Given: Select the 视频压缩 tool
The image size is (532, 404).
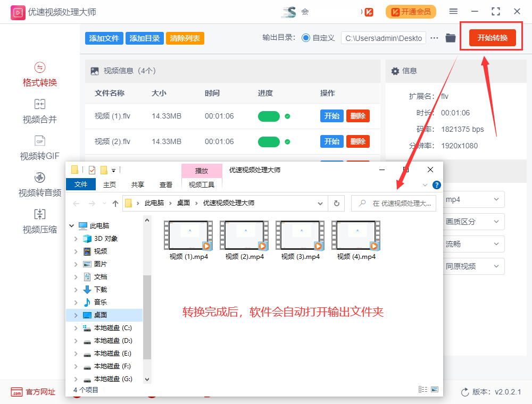Looking at the screenshot, I should point(39,222).
